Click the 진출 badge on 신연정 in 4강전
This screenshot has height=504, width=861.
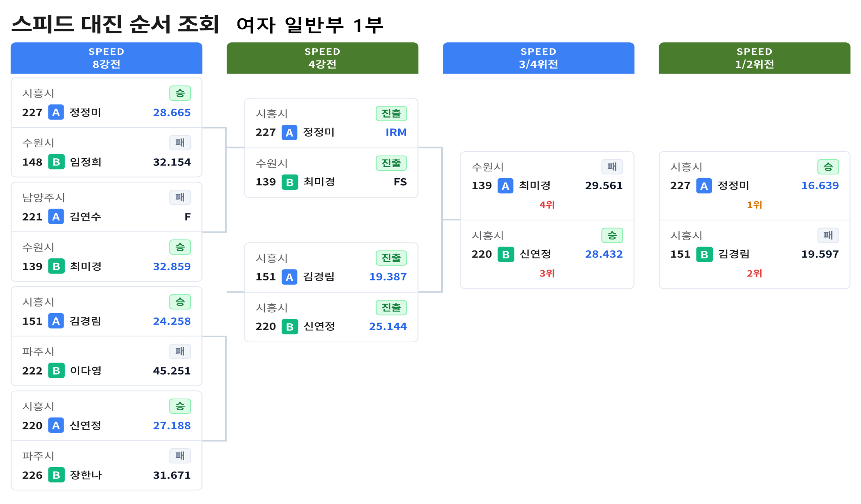coord(391,308)
